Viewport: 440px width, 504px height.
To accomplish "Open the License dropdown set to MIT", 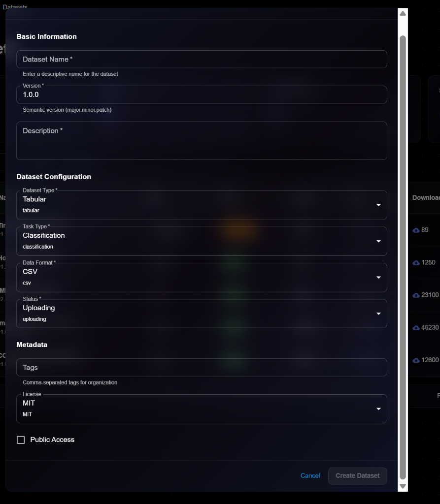I will point(202,409).
